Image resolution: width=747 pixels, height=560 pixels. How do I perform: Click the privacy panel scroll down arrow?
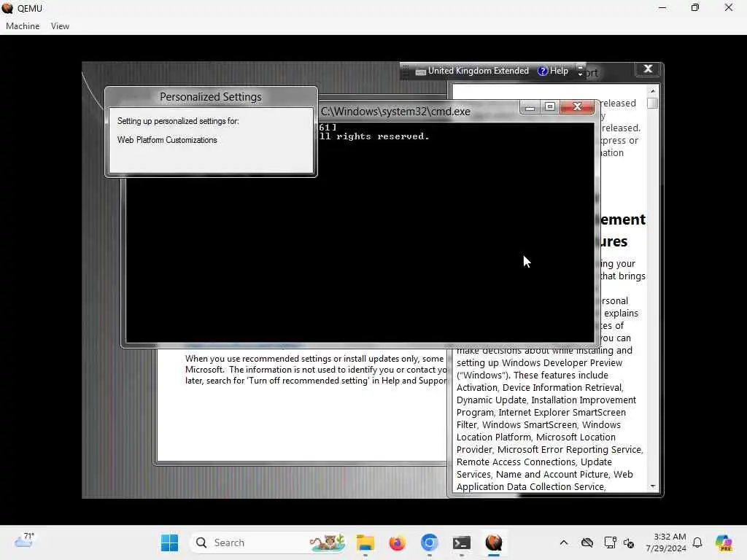tap(653, 486)
